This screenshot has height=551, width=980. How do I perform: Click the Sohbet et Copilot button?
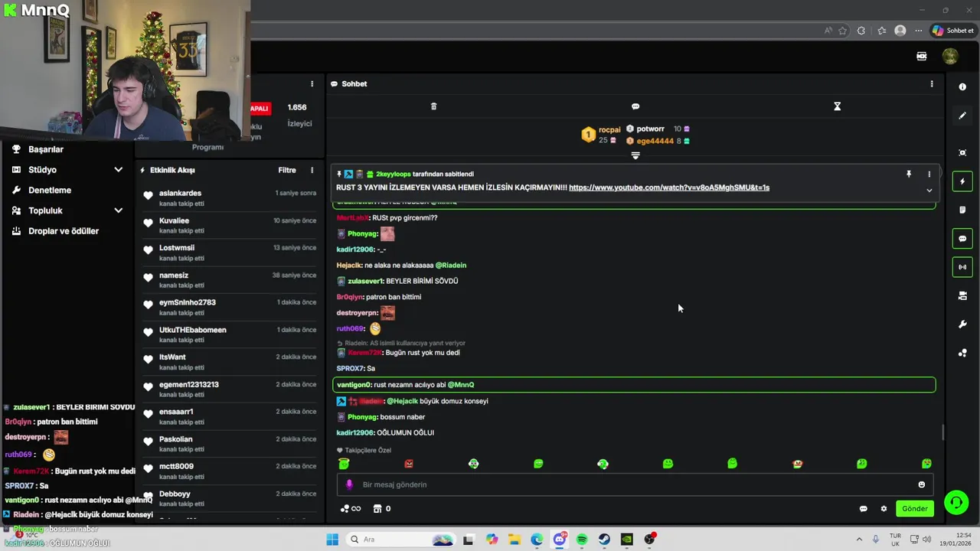[953, 31]
